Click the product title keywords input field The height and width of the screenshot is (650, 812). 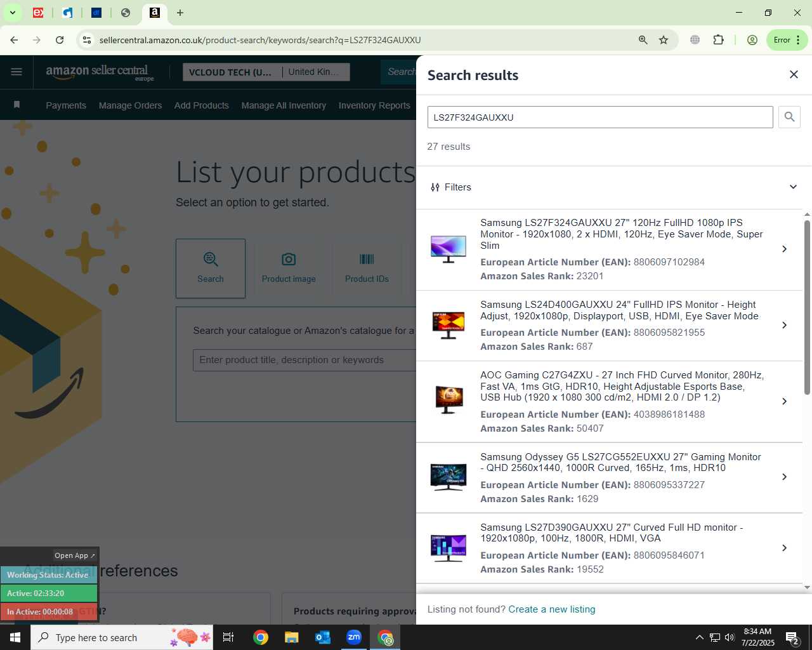(x=304, y=360)
